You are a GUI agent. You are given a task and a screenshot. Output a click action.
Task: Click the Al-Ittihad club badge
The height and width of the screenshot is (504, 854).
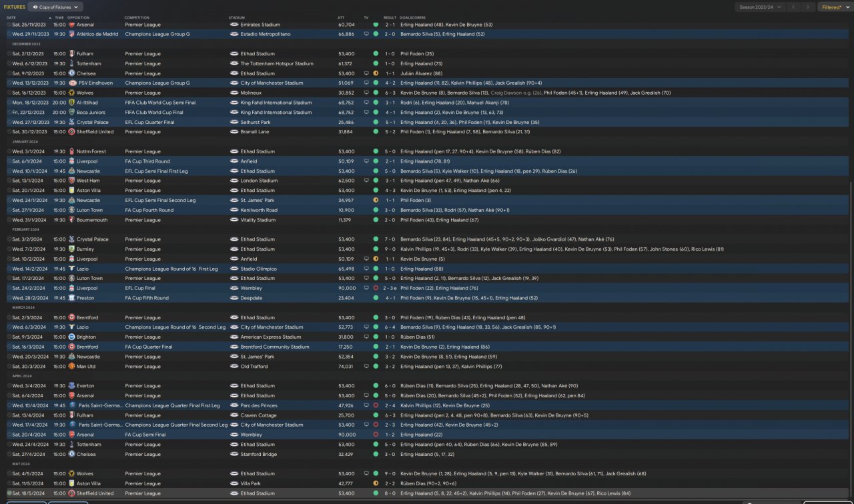(71, 103)
